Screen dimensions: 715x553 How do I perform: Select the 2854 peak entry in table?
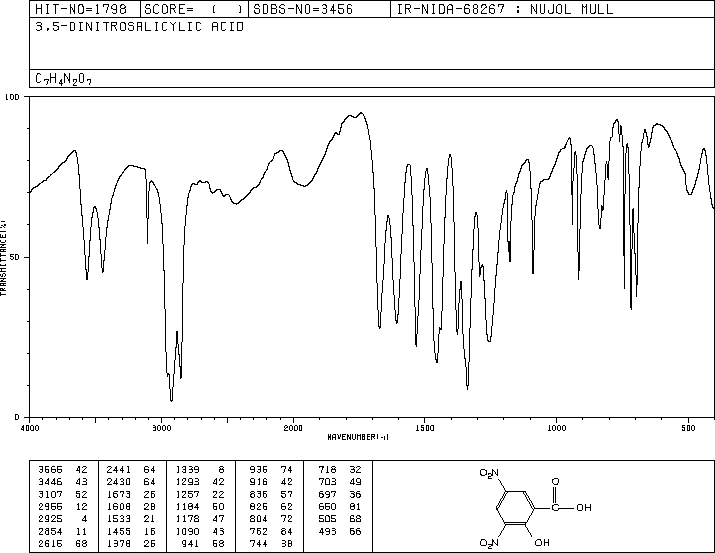pyautogui.click(x=62, y=531)
